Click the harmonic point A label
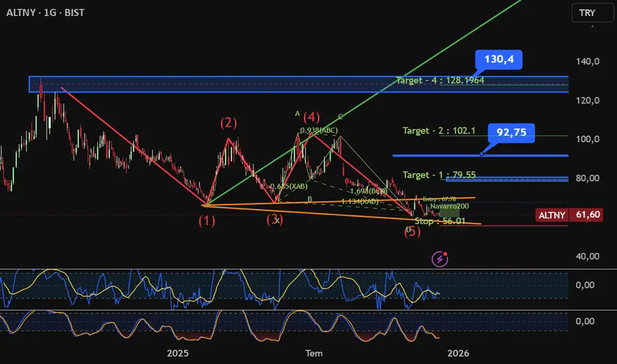617x364 pixels. (x=297, y=114)
